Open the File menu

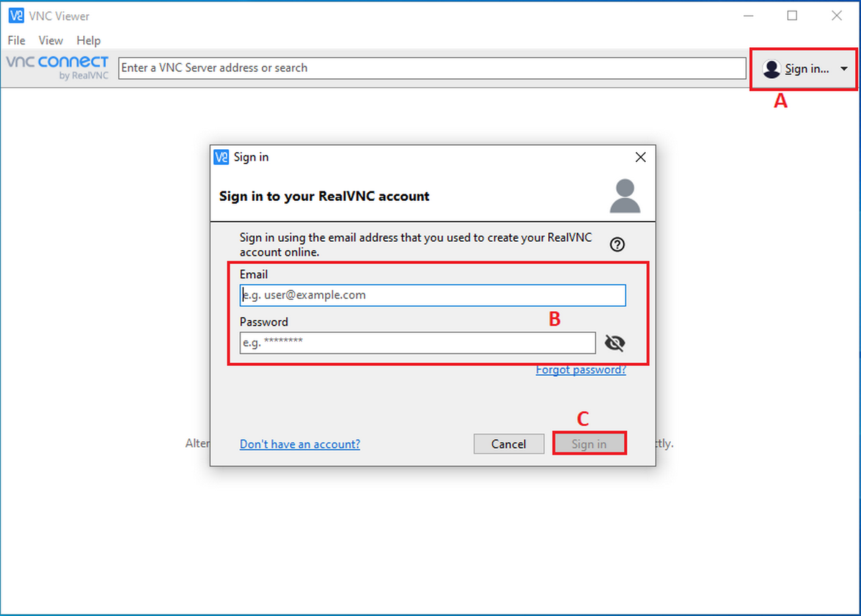click(x=16, y=40)
